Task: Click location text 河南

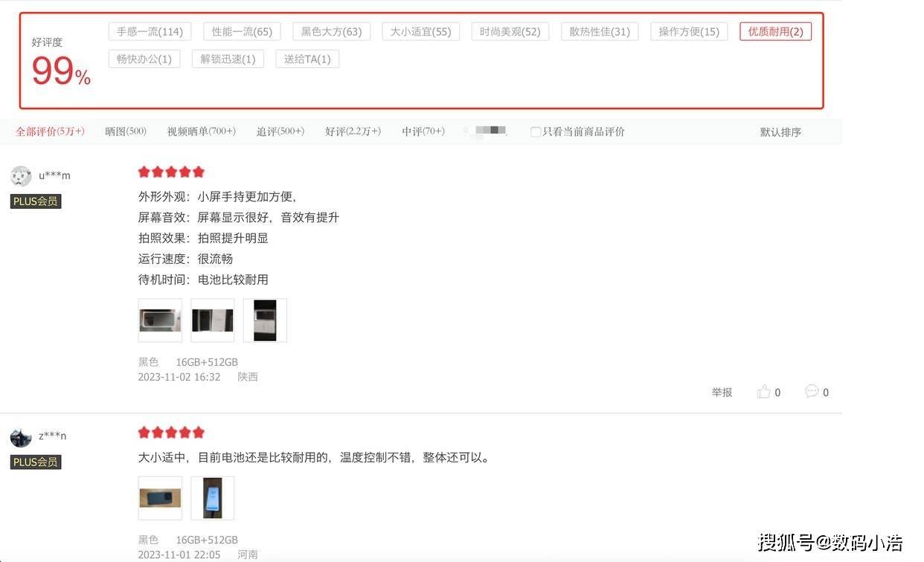Action: click(248, 555)
